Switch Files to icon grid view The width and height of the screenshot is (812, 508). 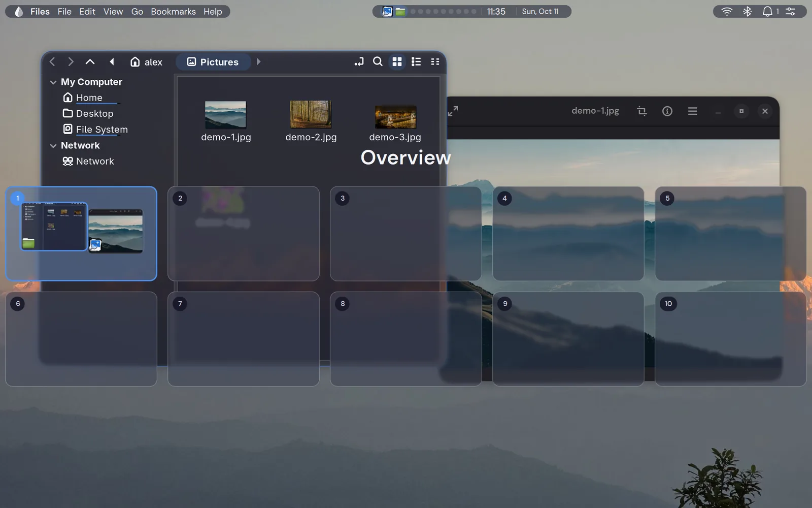(x=397, y=62)
